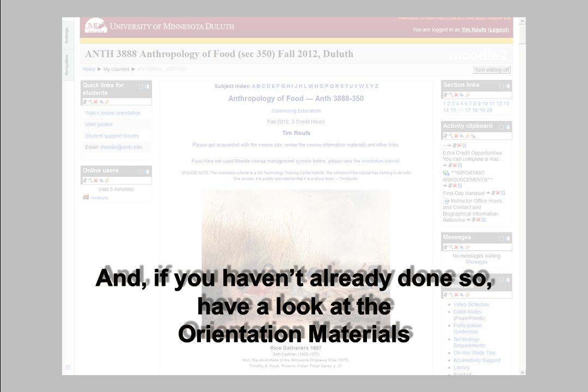Email moodle@umn.edu link
The image size is (588, 392).
[121, 147]
